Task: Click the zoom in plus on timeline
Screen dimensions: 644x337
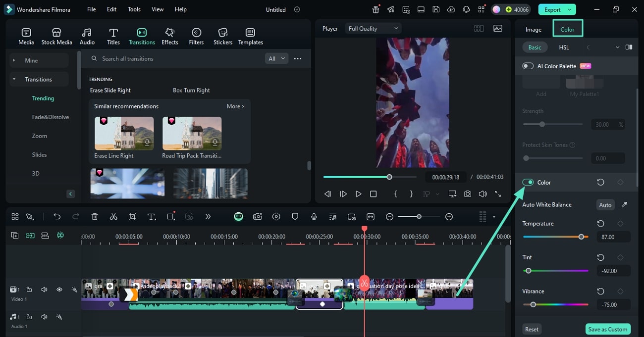Action: tap(449, 217)
